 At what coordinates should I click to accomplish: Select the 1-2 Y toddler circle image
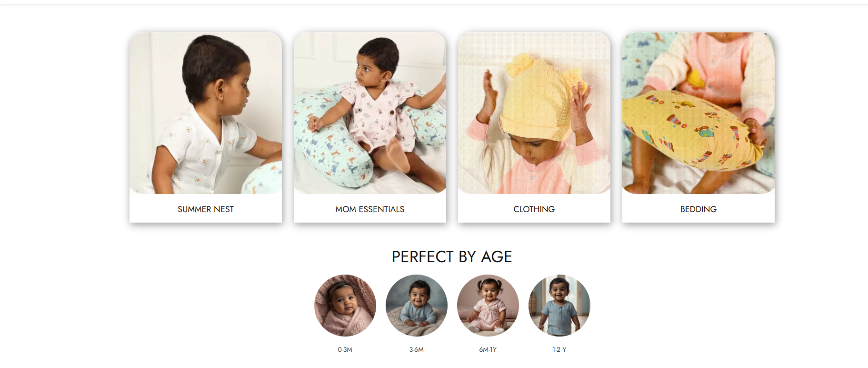(559, 306)
